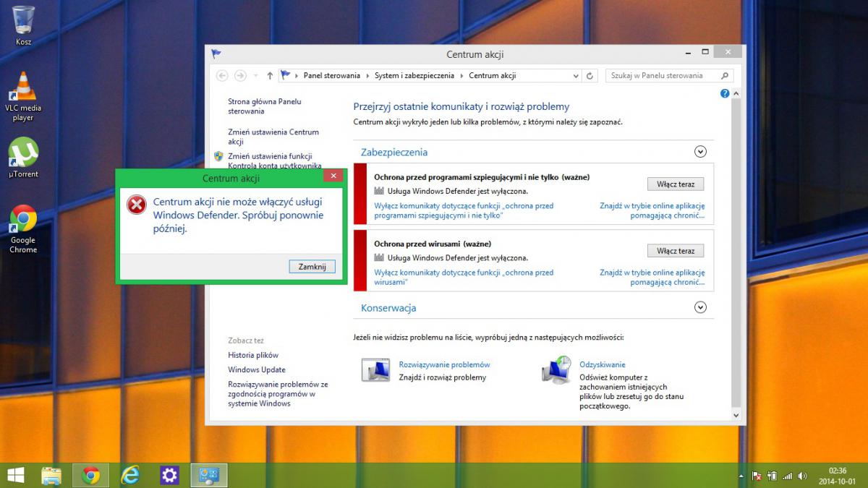Image resolution: width=868 pixels, height=488 pixels.
Task: Expand the breadcrumb arrow after Panel sterowania
Action: point(367,76)
